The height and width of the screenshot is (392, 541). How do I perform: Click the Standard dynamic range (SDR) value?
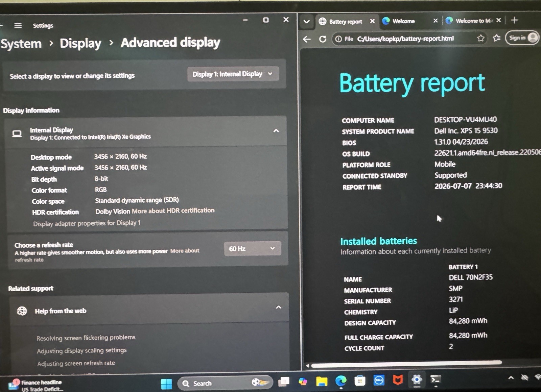tap(137, 200)
